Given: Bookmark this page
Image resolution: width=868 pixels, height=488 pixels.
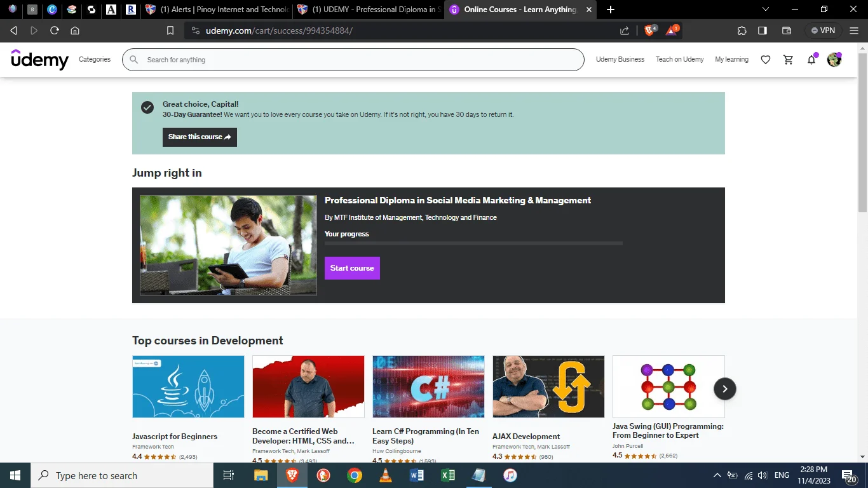Looking at the screenshot, I should (x=170, y=30).
